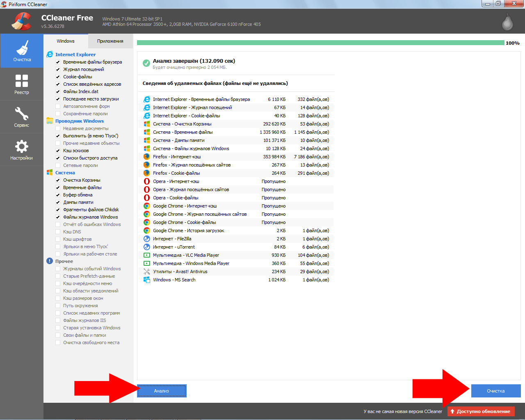Click the Сведения об удаляемых файлах heading
This screenshot has width=525, height=420.
coord(215,83)
